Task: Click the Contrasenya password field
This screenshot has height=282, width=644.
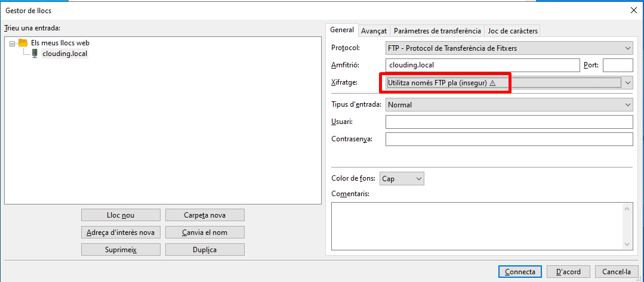Action: [509, 139]
